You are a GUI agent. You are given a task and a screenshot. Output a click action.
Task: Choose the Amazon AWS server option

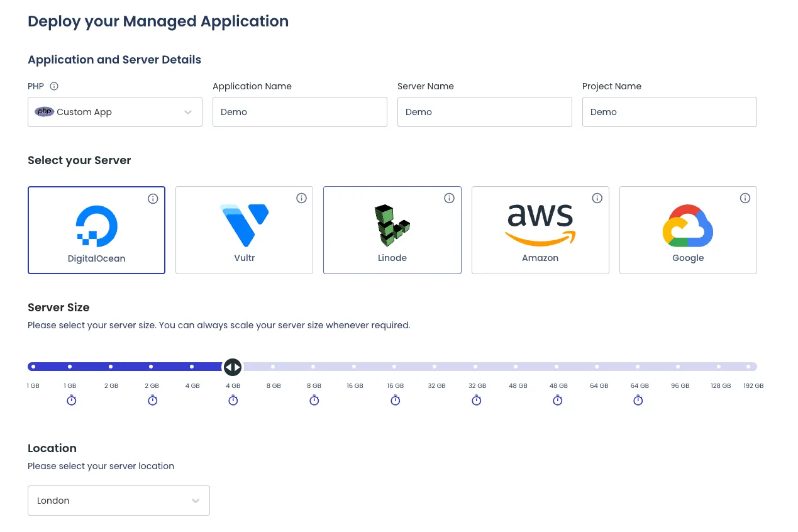(x=540, y=230)
